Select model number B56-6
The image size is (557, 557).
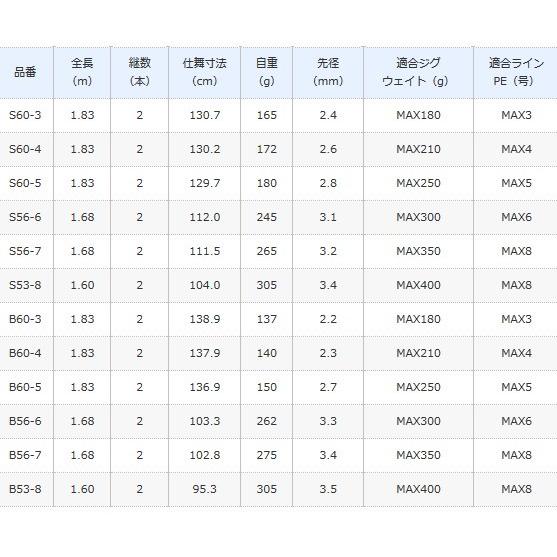point(25,421)
